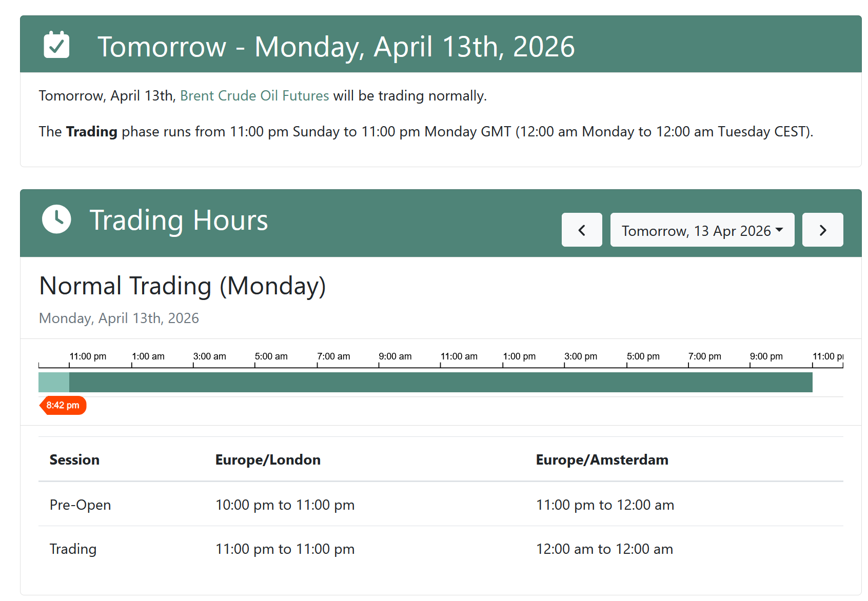Open the Brent Crude Oil Futures link
The height and width of the screenshot is (601, 868).
[x=254, y=96]
